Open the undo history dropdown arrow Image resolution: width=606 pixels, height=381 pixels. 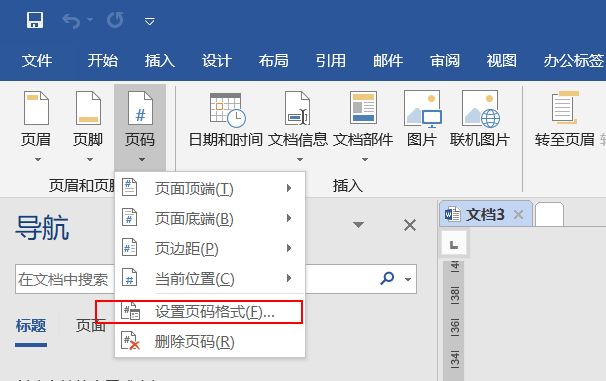(90, 19)
